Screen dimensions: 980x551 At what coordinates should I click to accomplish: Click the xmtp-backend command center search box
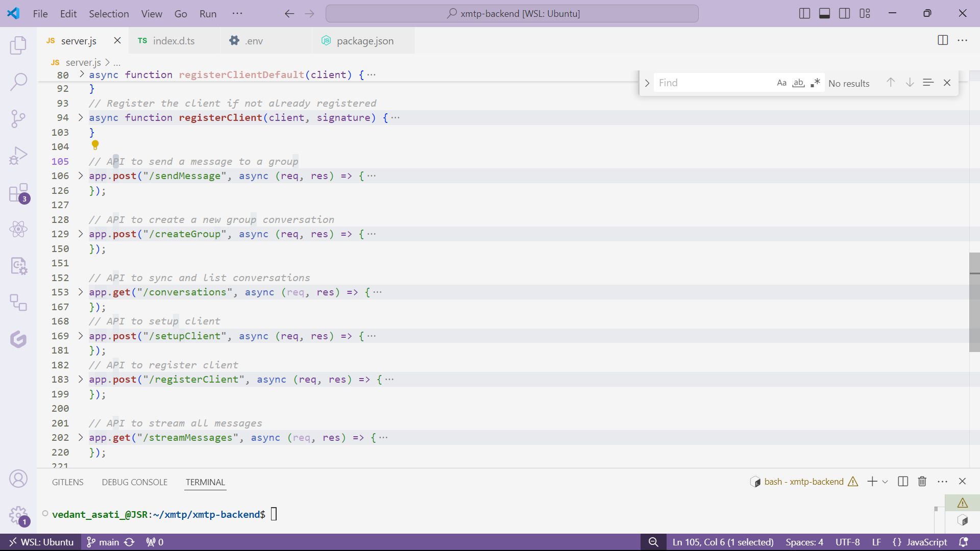pos(512,14)
